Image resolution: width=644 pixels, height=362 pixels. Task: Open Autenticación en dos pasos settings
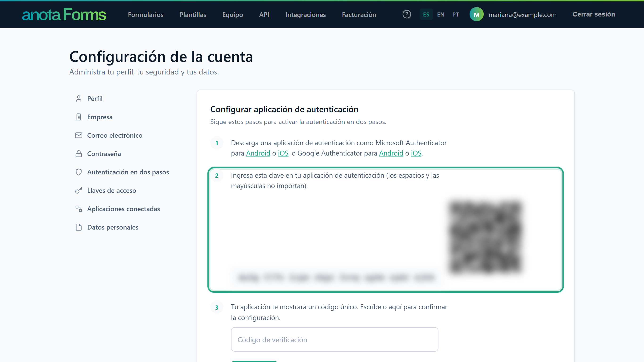[x=128, y=172]
